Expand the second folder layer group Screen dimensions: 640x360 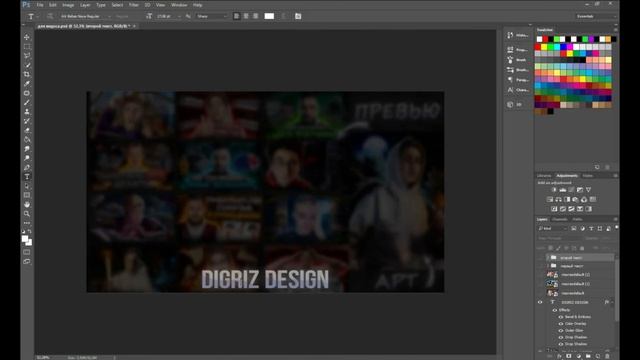tap(548, 266)
